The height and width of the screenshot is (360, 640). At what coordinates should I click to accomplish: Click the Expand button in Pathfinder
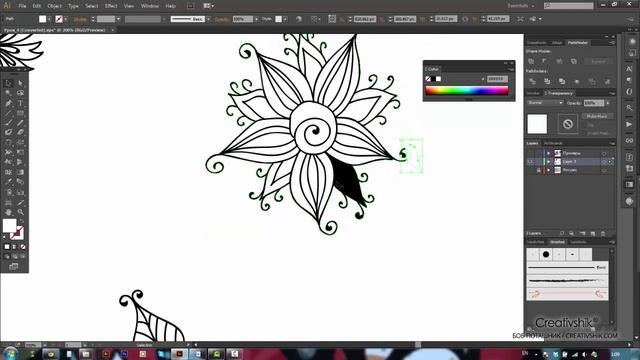tap(598, 61)
